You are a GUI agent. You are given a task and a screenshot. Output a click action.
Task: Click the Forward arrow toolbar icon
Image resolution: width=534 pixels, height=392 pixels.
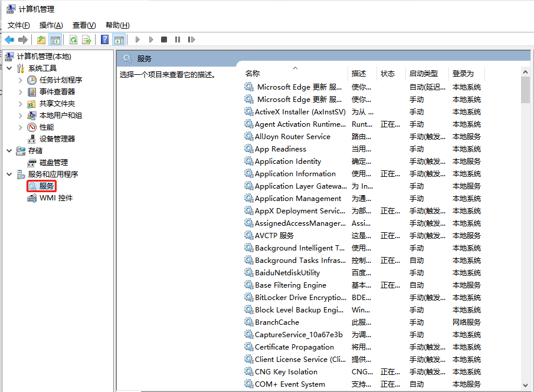coord(23,40)
